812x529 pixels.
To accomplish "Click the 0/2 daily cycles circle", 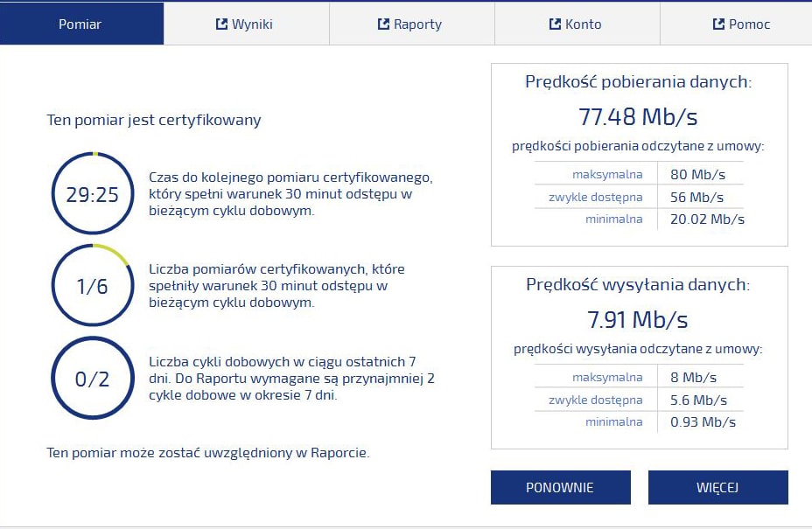I will tap(93, 378).
